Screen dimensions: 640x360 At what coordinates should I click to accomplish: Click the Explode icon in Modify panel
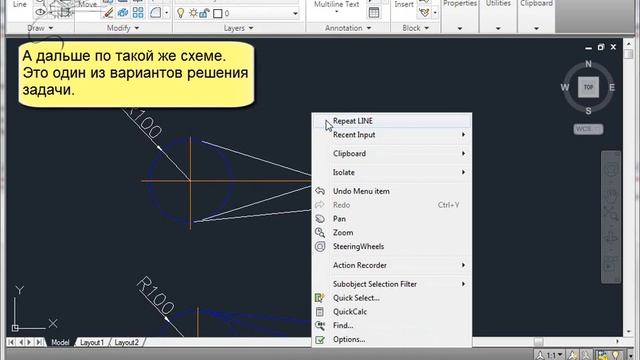pyautogui.click(x=123, y=13)
